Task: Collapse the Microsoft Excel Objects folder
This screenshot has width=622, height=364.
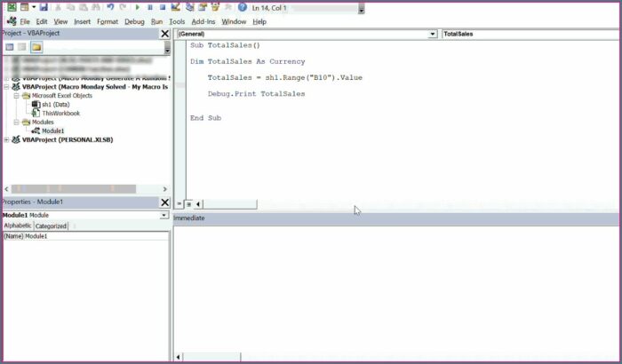Action: tap(17, 96)
